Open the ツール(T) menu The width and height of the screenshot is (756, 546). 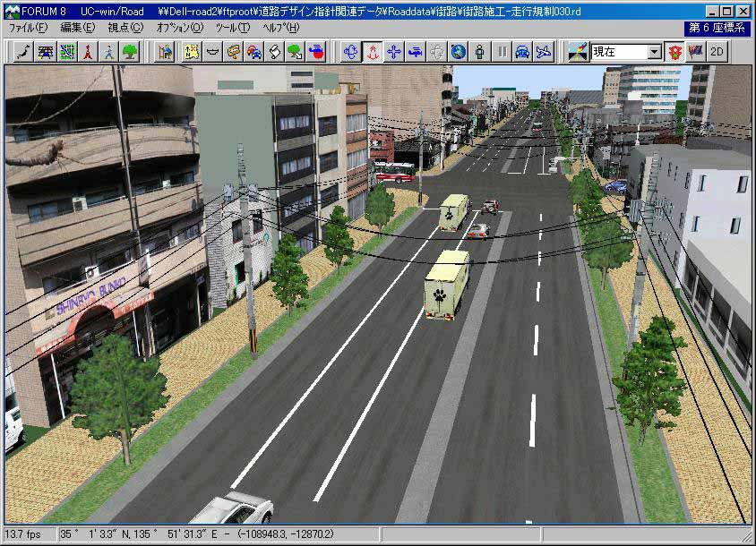[x=233, y=28]
